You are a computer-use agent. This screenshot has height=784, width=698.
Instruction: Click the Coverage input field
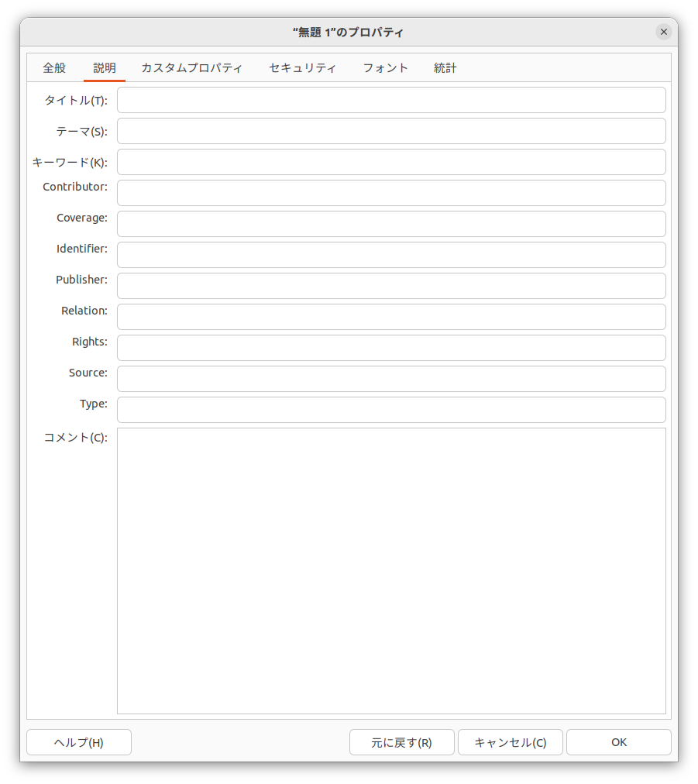[x=391, y=224]
